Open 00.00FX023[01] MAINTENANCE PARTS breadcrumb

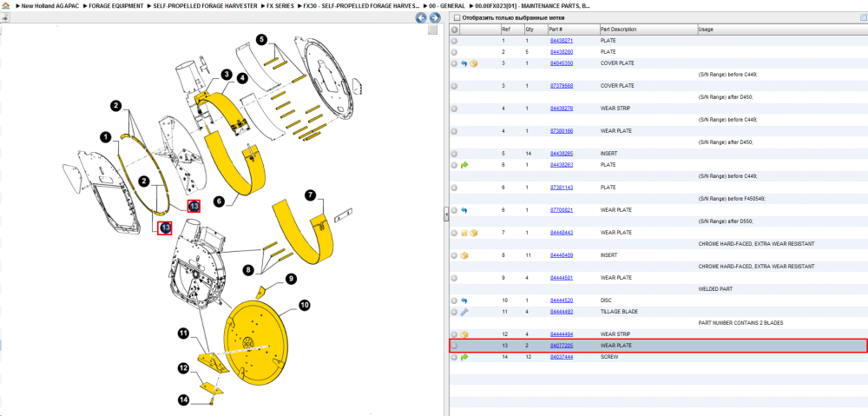(x=533, y=5)
